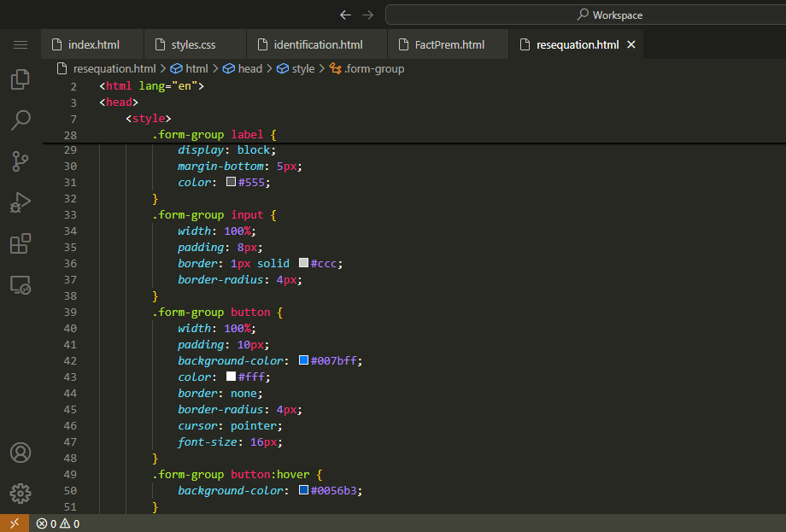Expand the head breadcrumb item
Screen dimensions: 786x532
[x=249, y=68]
